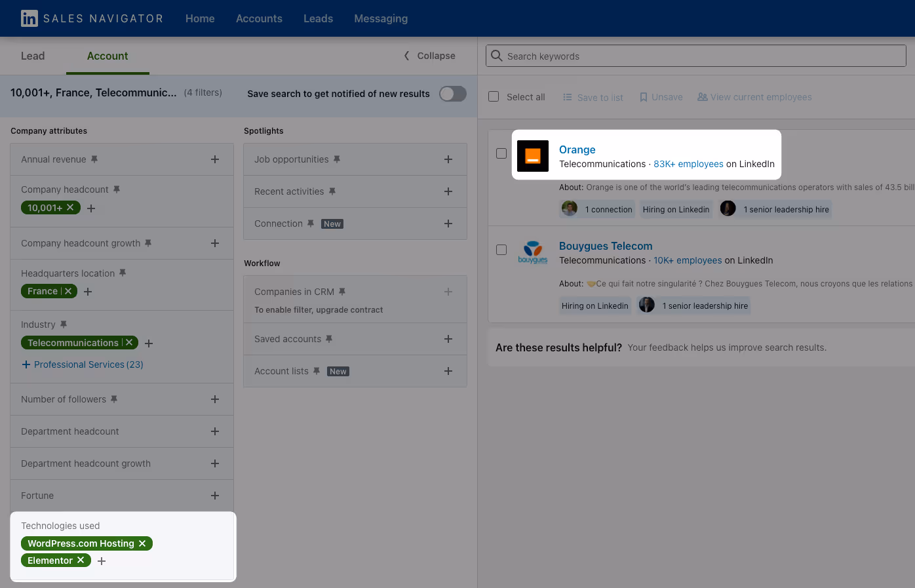Expand the Department headcount filter
The image size is (915, 588).
(215, 431)
